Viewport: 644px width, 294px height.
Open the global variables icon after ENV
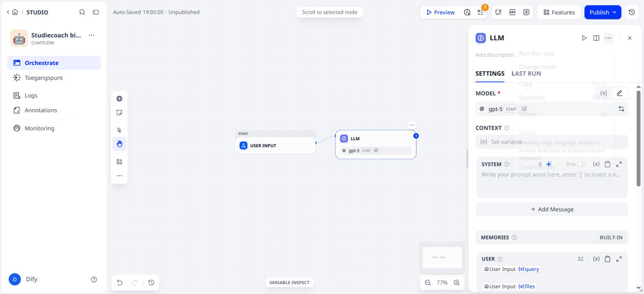click(526, 12)
